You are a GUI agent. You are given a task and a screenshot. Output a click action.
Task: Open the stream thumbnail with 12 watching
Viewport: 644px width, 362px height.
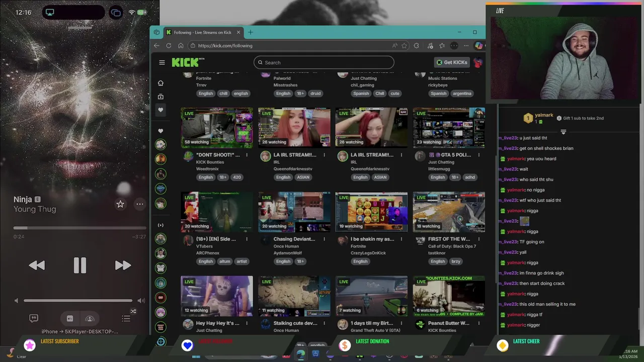217,296
